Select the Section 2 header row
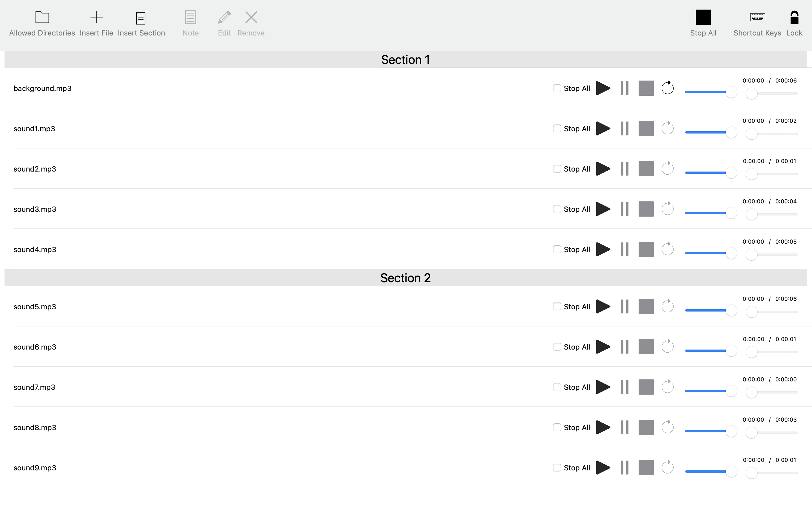 (405, 278)
